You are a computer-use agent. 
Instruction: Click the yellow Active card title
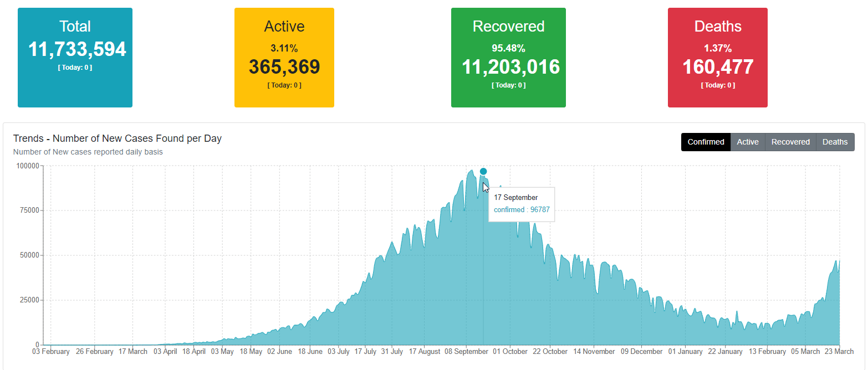tap(284, 26)
